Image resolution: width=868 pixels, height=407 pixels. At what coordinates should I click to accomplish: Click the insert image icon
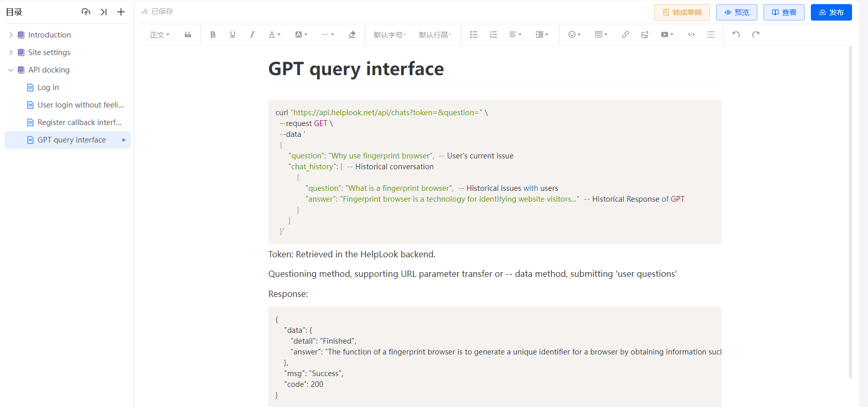coord(645,34)
